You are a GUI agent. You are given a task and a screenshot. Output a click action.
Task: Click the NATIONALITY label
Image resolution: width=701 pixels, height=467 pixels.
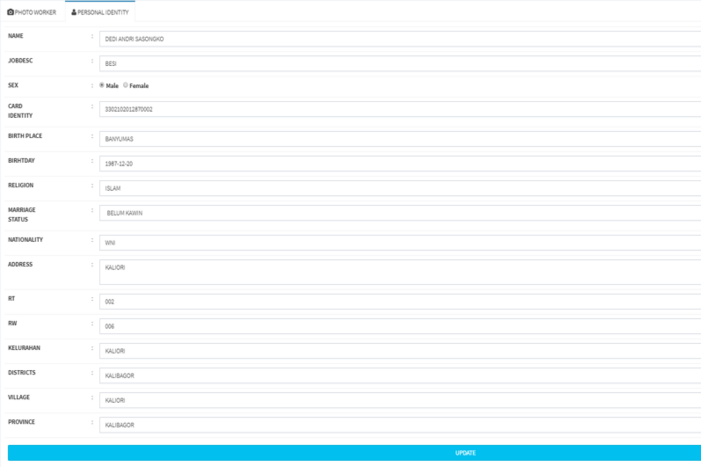[25, 240]
